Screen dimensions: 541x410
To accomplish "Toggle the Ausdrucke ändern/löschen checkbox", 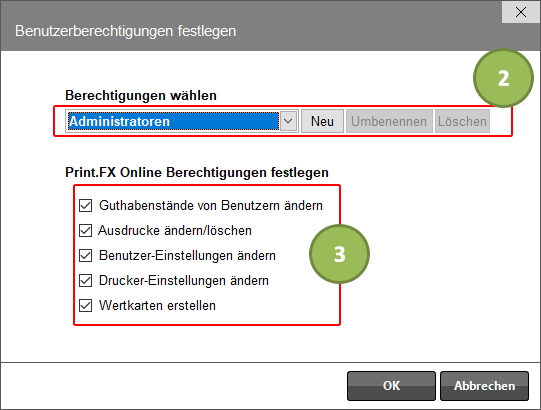I will click(85, 230).
